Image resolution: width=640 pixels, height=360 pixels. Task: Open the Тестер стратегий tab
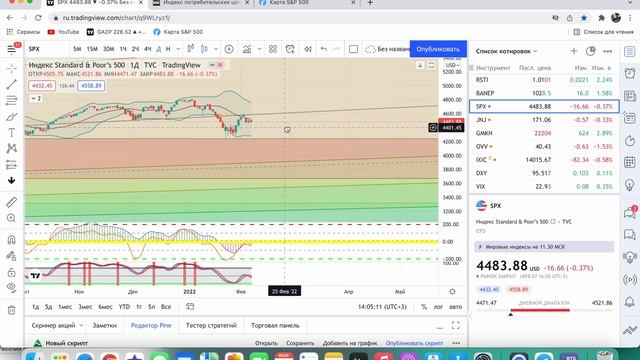pos(211,325)
